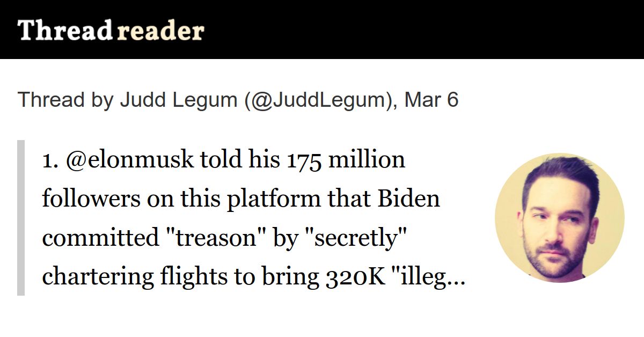Open the @elonmusk mention in the tweet
Screen dimensions: 644x337
tap(129, 160)
